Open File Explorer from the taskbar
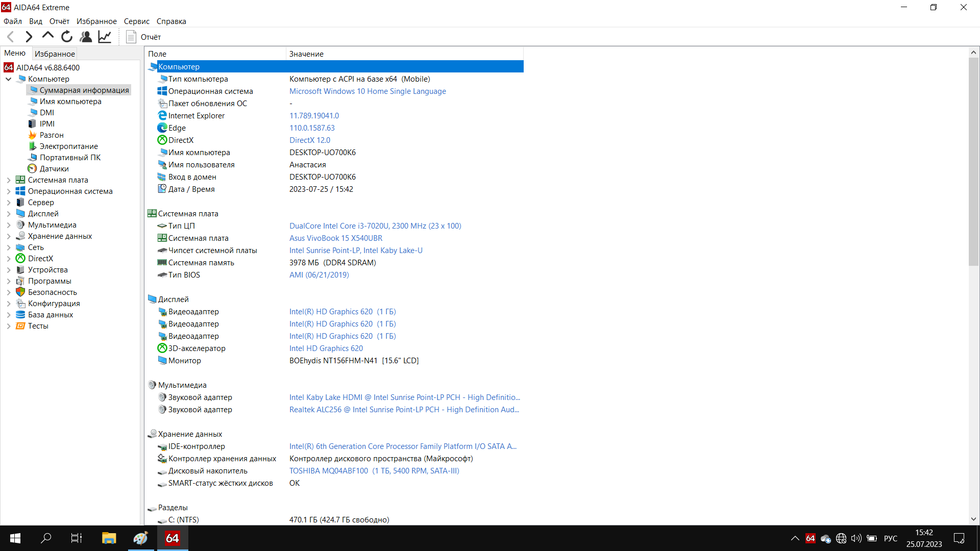Image resolution: width=980 pixels, height=551 pixels. (109, 538)
